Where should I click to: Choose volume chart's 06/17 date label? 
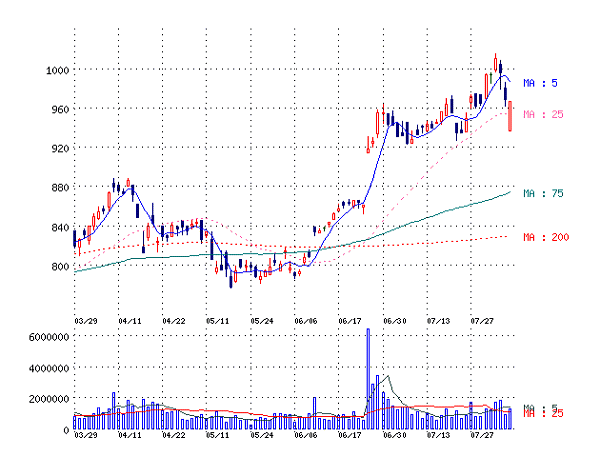[x=350, y=435]
